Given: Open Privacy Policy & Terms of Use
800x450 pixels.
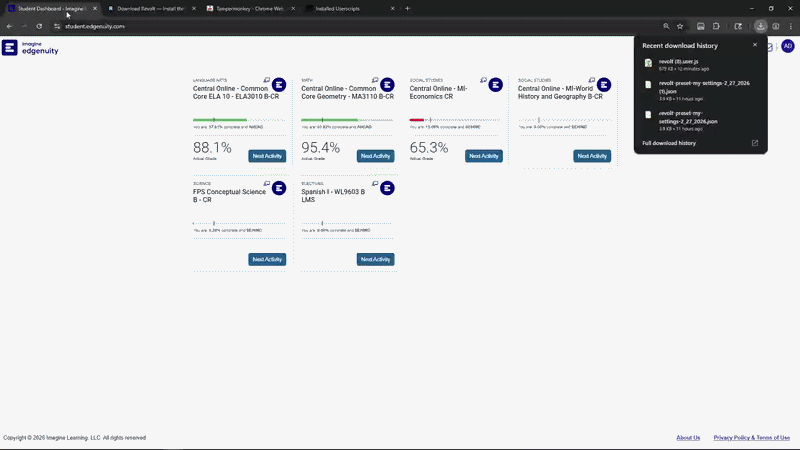Looking at the screenshot, I should tap(751, 437).
